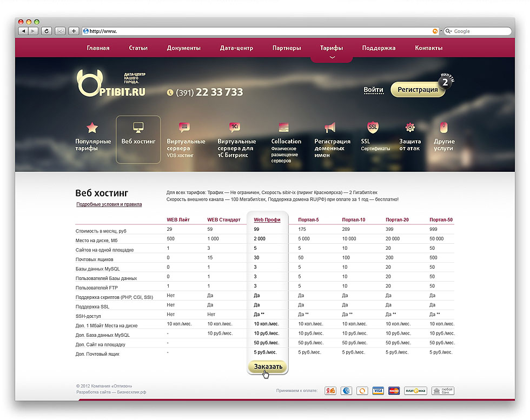Select the любой банк payment icon
The height and width of the screenshot is (420, 530).
click(x=443, y=391)
